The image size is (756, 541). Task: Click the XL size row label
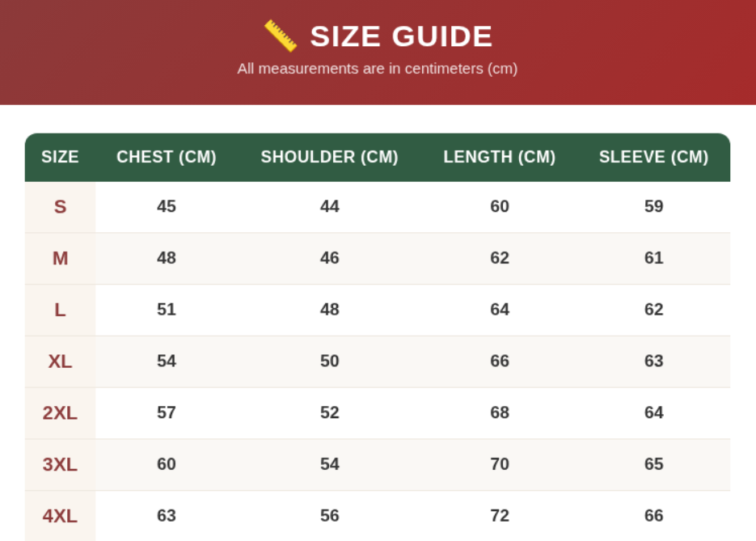coord(61,361)
